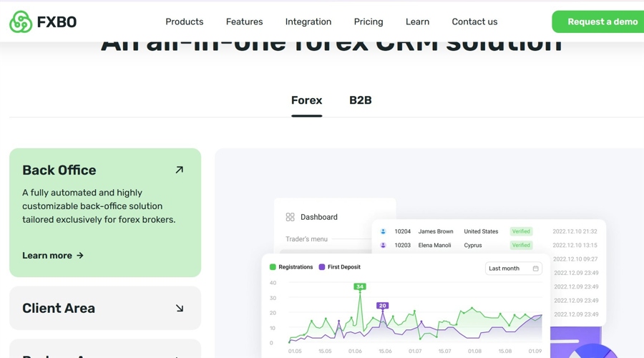Open the Integration menu

[308, 21]
